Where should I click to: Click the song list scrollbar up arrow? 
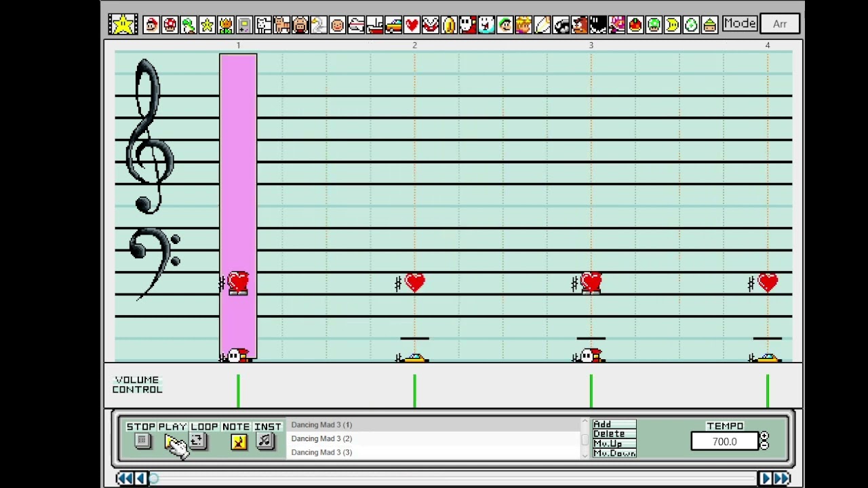click(x=585, y=422)
